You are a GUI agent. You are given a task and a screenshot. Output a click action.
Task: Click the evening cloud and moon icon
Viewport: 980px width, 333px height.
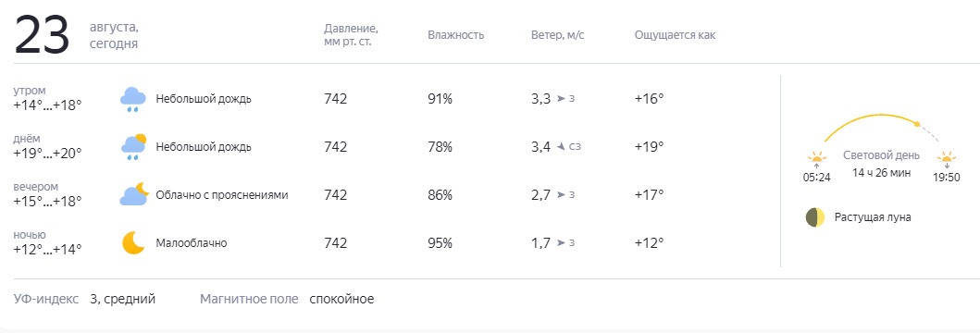134,194
